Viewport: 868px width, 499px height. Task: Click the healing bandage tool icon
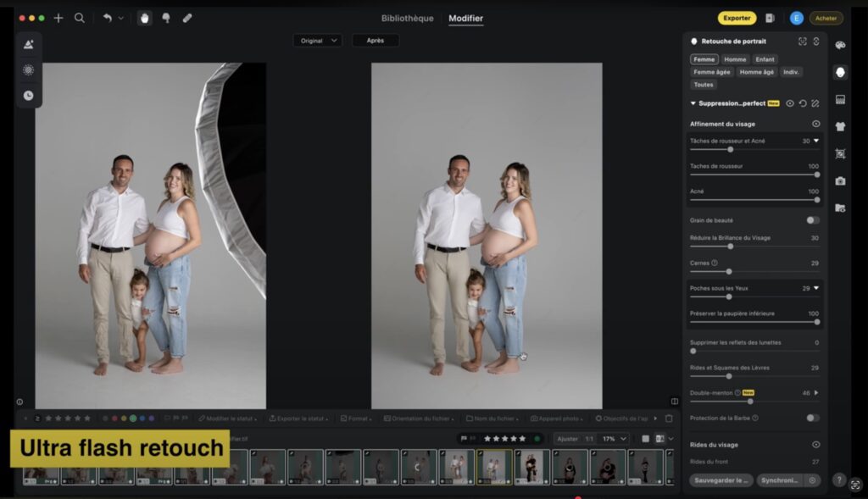tap(186, 18)
